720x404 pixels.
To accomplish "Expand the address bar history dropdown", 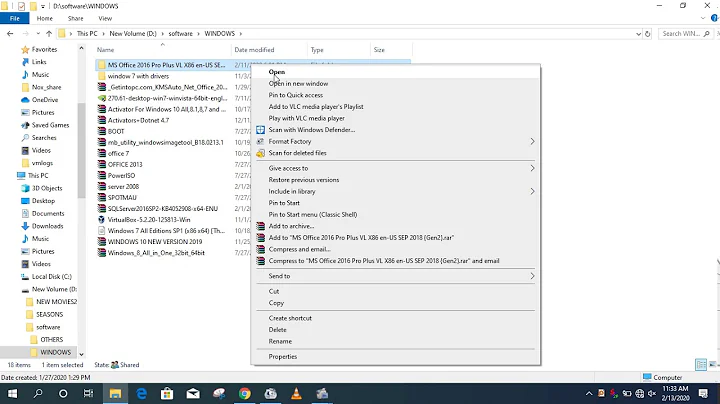I will click(x=638, y=34).
